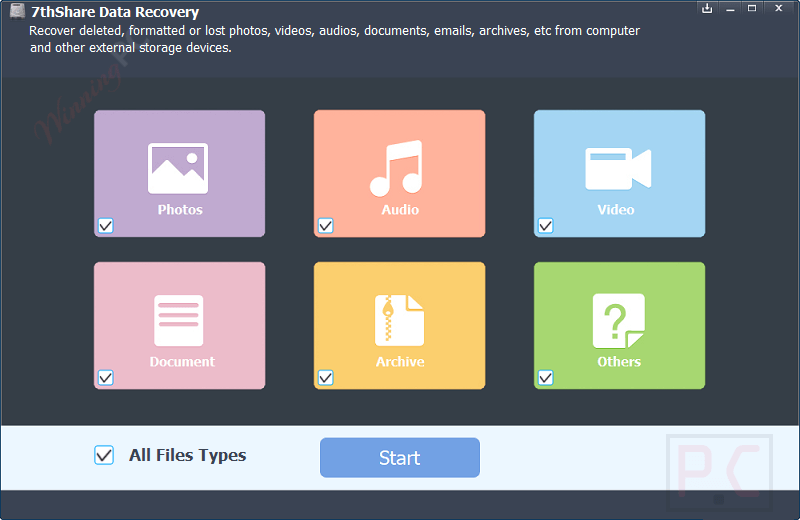
Task: Select the Document page icon
Action: 179,320
